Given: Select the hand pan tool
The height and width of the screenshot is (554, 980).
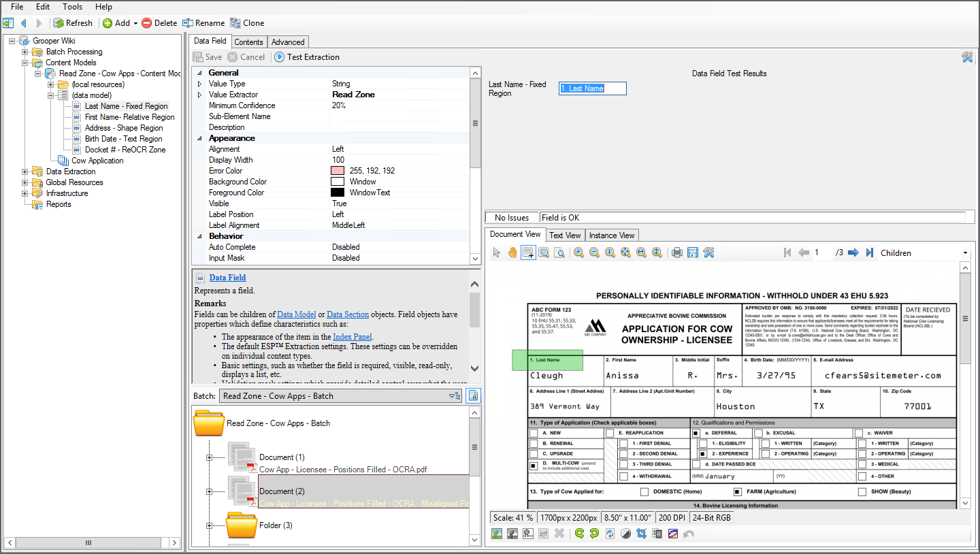Looking at the screenshot, I should coord(512,252).
